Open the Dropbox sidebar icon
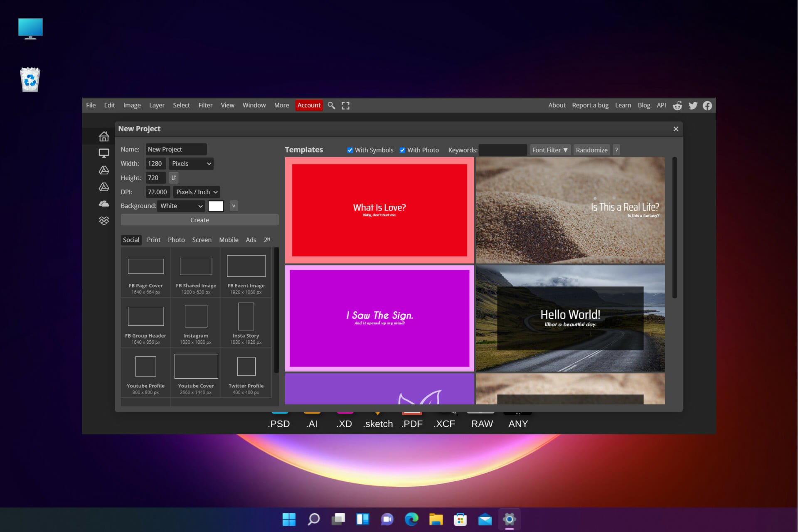Viewport: 798px width, 532px height. click(104, 221)
